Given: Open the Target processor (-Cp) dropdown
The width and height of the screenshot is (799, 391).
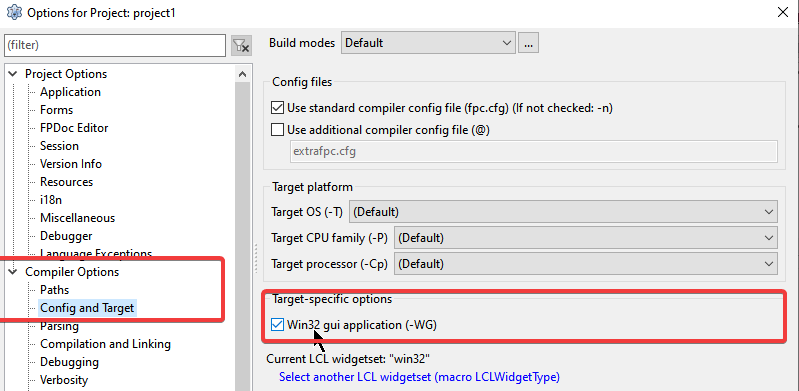Looking at the screenshot, I should pyautogui.click(x=586, y=264).
